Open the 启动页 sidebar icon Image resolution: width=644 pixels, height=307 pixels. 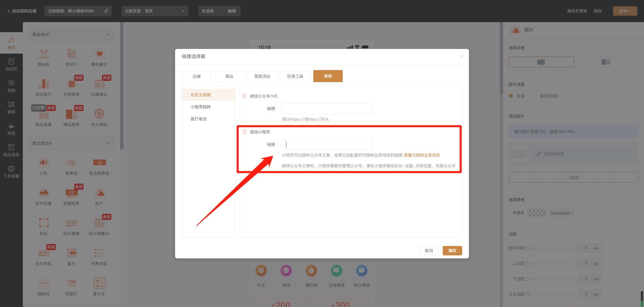11,64
